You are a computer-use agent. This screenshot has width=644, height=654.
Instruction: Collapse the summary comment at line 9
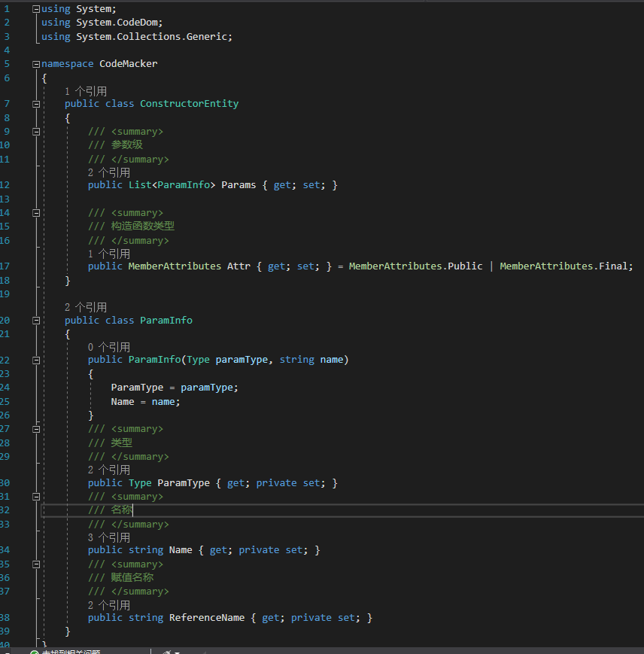pos(36,132)
